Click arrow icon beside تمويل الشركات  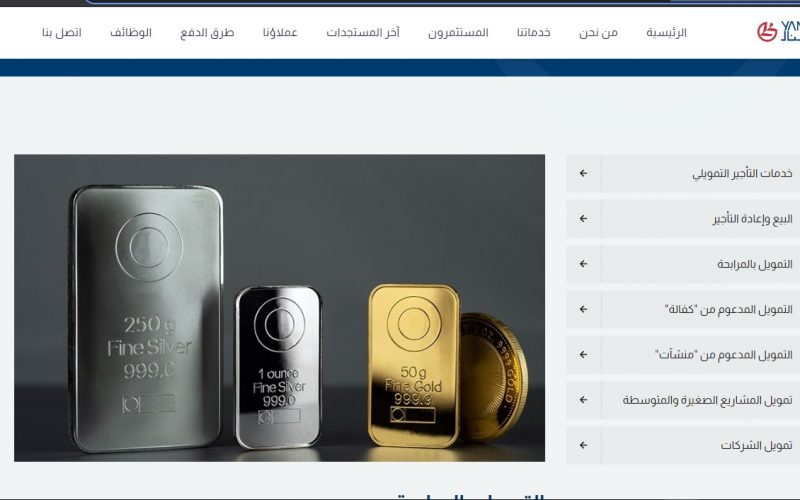[583, 445]
